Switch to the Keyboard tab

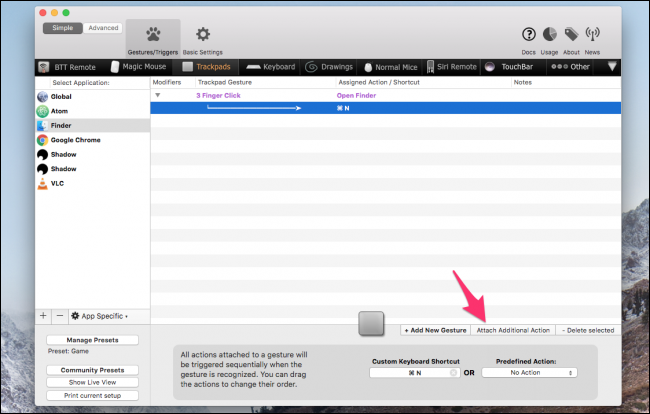[270, 67]
